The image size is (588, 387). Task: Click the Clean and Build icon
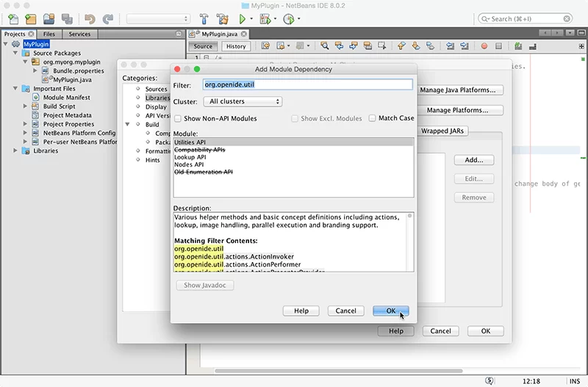pyautogui.click(x=223, y=19)
